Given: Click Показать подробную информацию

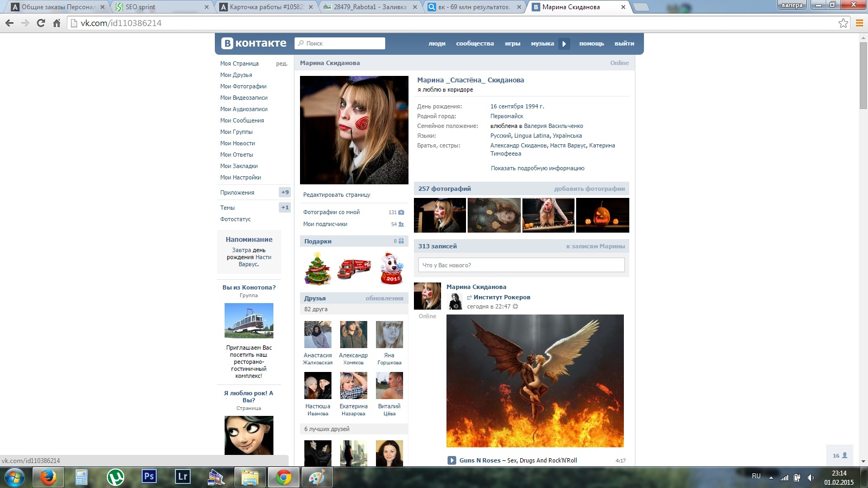Looking at the screenshot, I should 538,168.
